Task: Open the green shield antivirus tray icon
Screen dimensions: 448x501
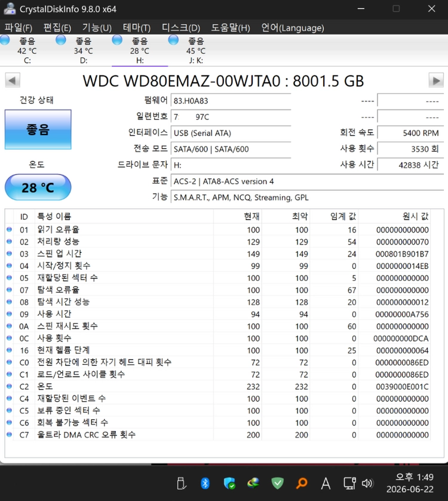Action: [278, 483]
